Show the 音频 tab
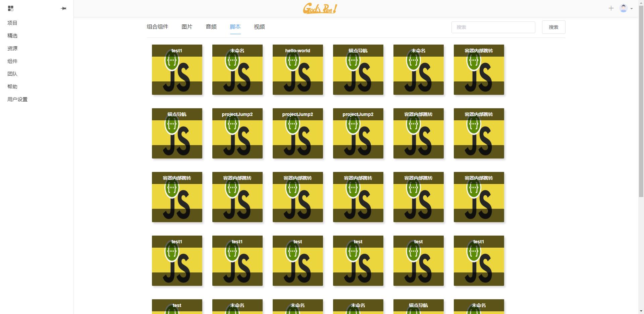This screenshot has width=644, height=314. tap(211, 27)
